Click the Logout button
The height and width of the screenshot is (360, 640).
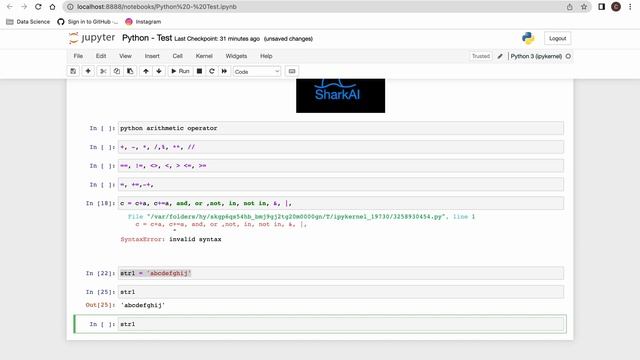[558, 38]
